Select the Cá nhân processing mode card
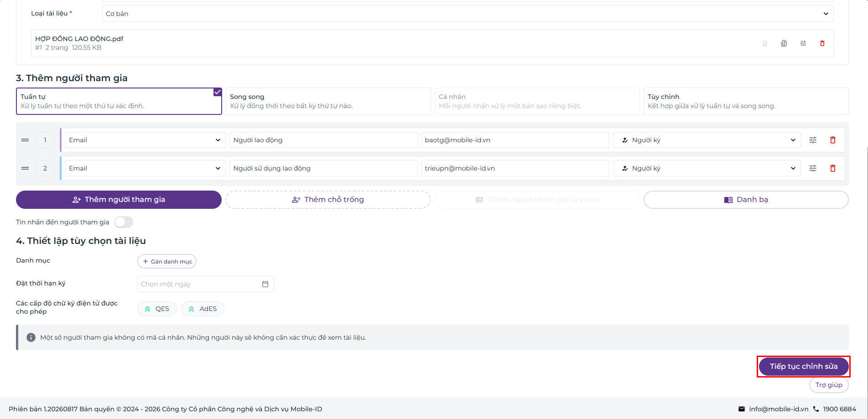868x419 pixels. [x=537, y=101]
